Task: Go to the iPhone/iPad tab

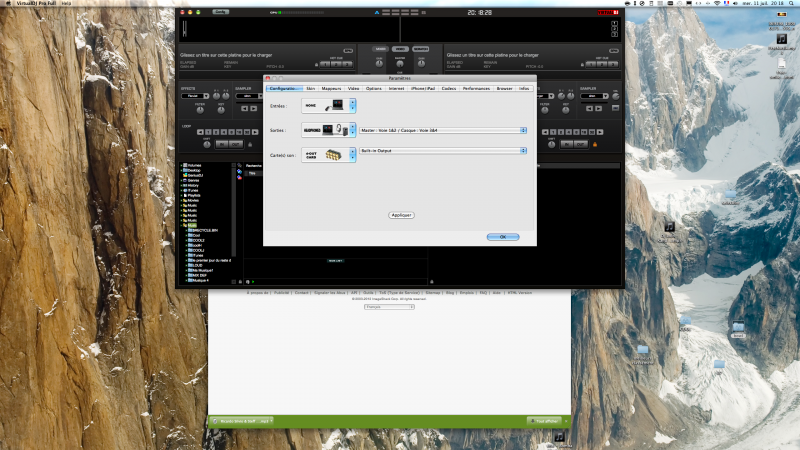Action: click(423, 89)
